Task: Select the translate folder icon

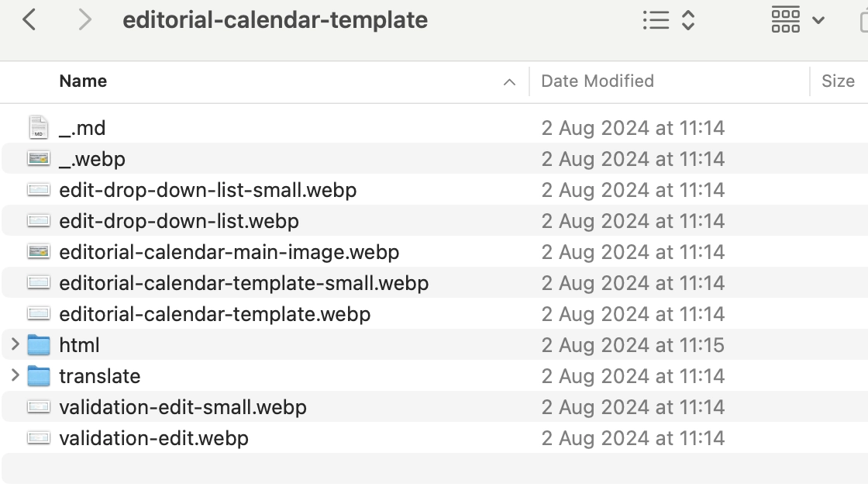Action: [x=38, y=375]
